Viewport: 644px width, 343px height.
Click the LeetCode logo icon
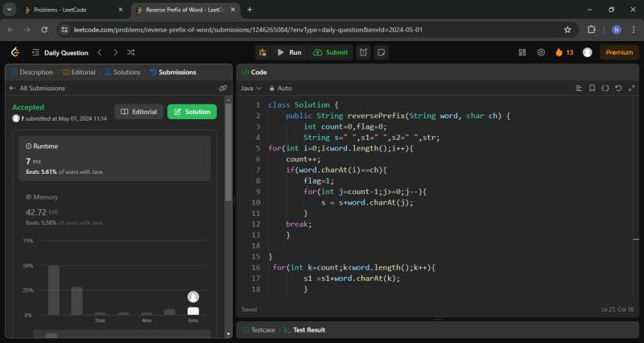pyautogui.click(x=14, y=52)
